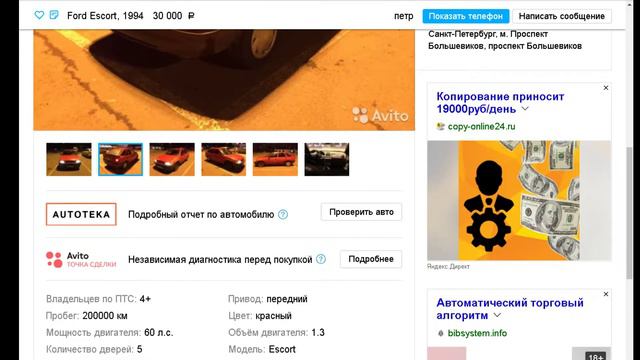640x360 pixels.
Task: Visit the bibsystem.info link
Action: (477, 333)
